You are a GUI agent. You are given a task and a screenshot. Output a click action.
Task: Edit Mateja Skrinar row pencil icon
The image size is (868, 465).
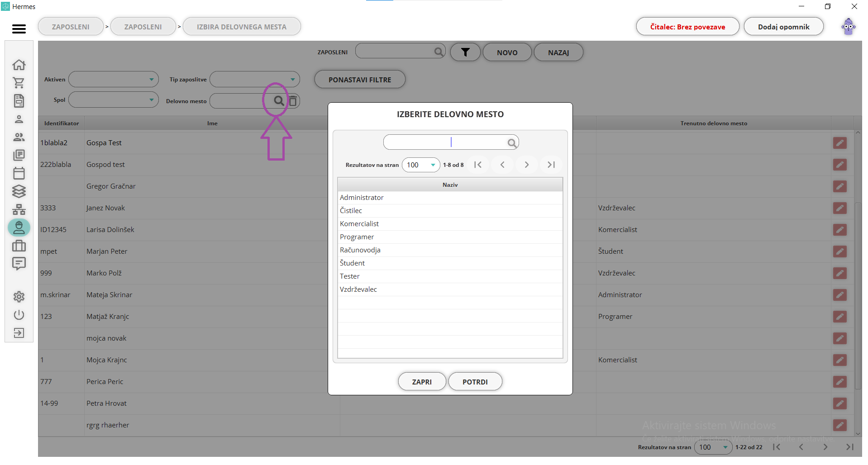[840, 295]
